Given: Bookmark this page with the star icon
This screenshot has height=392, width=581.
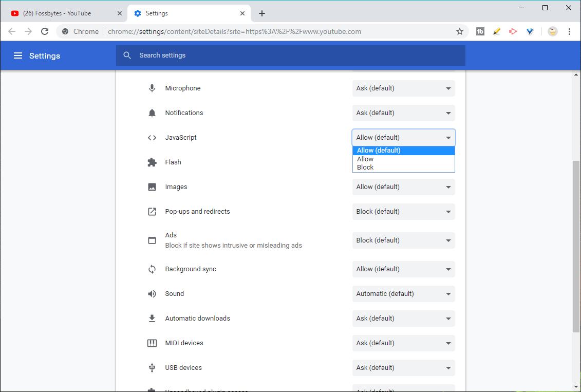Looking at the screenshot, I should coord(460,31).
